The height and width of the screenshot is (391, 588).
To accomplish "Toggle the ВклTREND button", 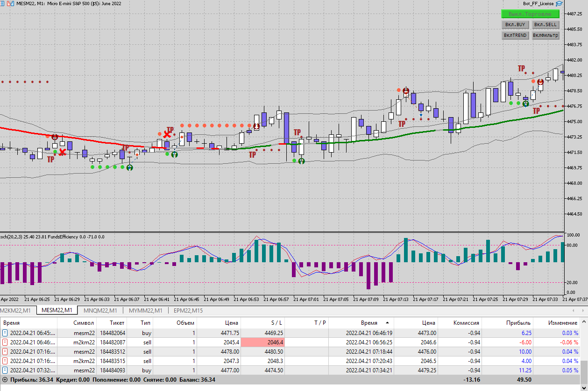I will click(x=515, y=35).
